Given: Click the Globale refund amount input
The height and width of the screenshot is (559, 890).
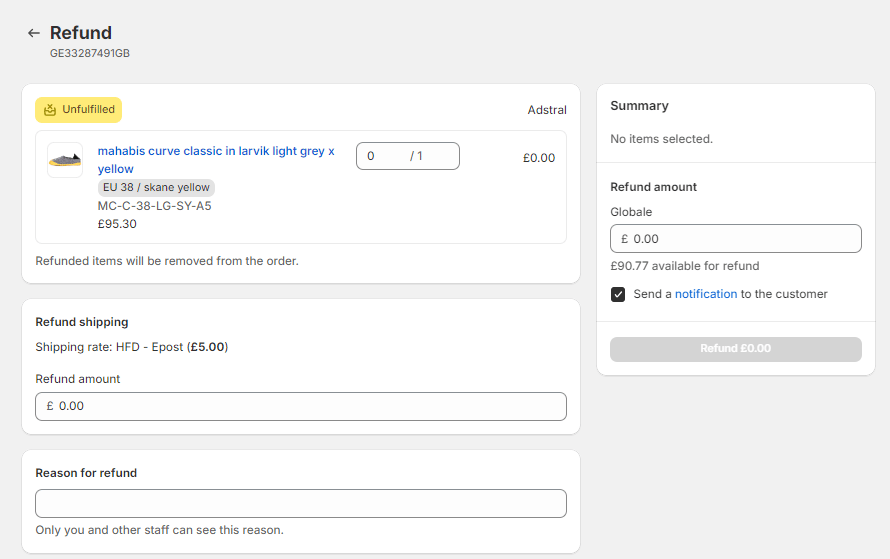Looking at the screenshot, I should coord(736,238).
